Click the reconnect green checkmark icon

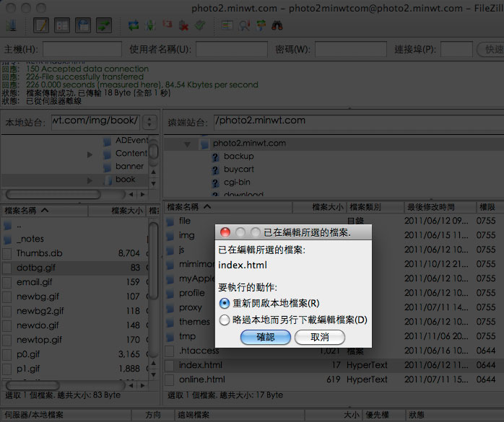click(x=200, y=25)
